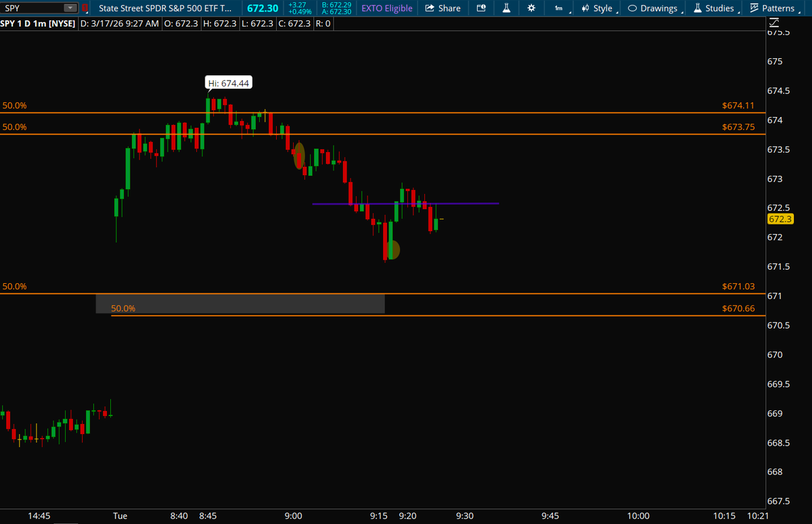Click the orange ellipse marker near 673.5
The image size is (812, 524).
(x=298, y=156)
